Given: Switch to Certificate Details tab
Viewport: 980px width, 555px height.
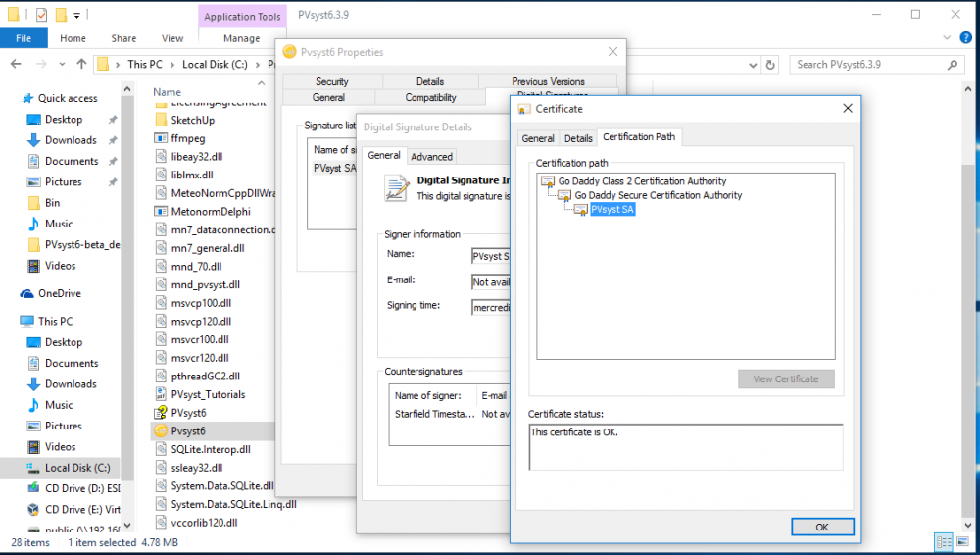Looking at the screenshot, I should pos(578,138).
